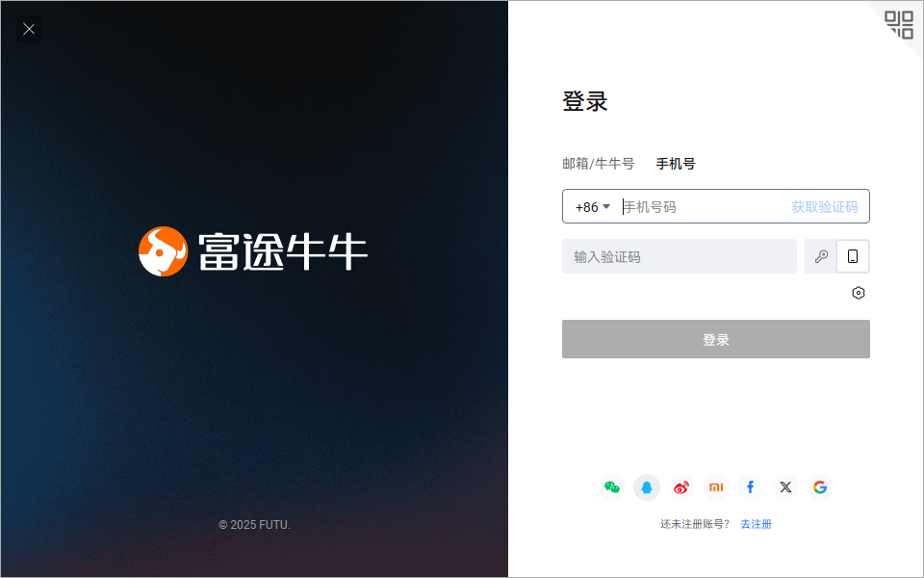Sign in with the Facebook icon

(x=750, y=487)
